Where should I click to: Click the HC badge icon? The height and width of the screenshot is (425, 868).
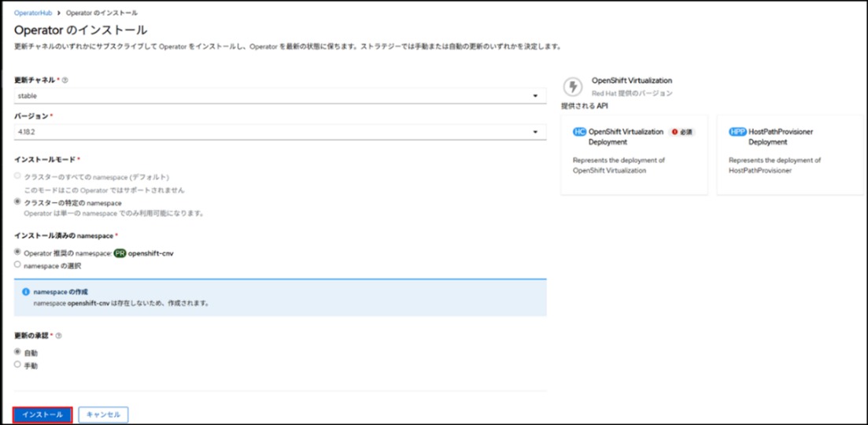579,132
